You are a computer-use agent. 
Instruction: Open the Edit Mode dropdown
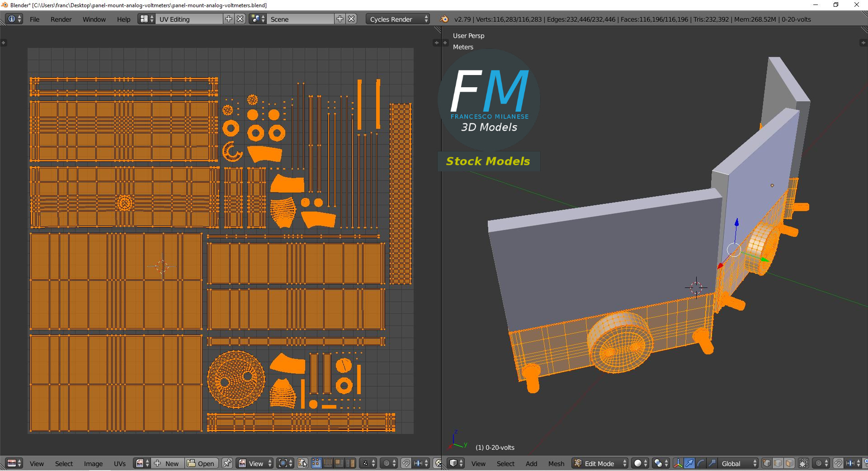tap(600, 463)
